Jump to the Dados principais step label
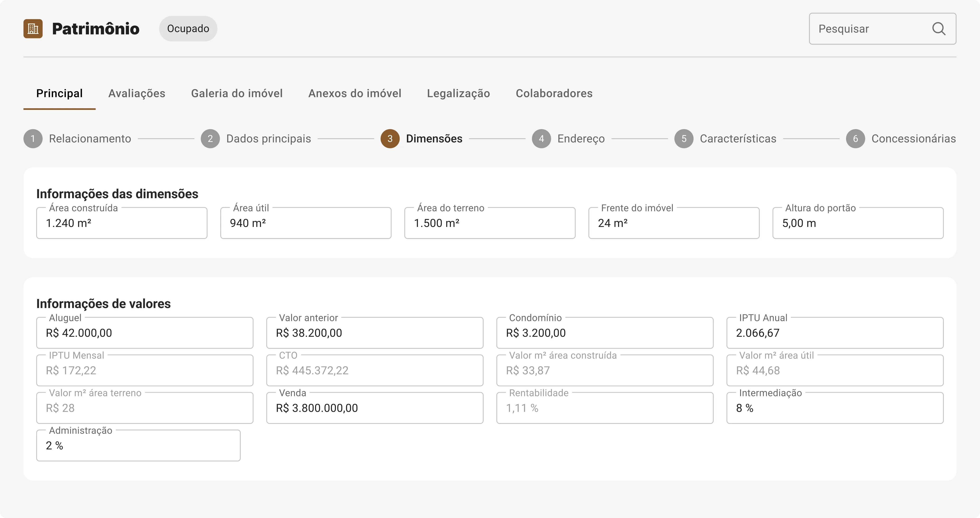 coord(269,139)
